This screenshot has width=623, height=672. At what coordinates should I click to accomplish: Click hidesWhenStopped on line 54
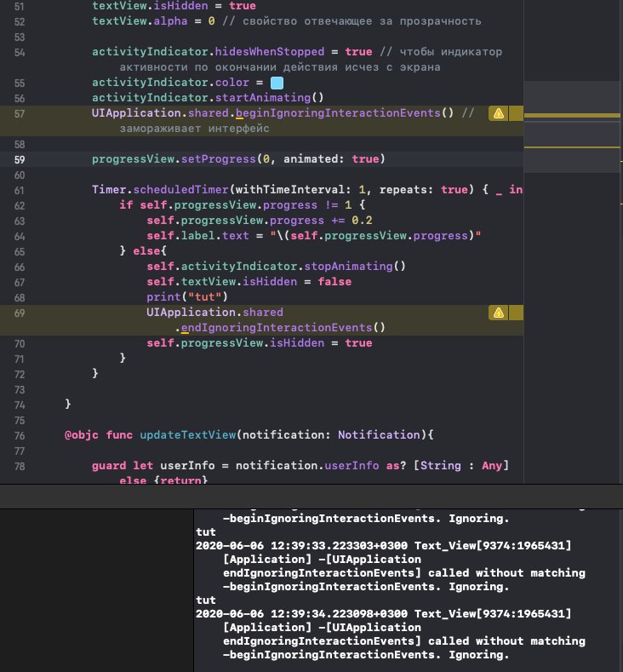pyautogui.click(x=269, y=52)
